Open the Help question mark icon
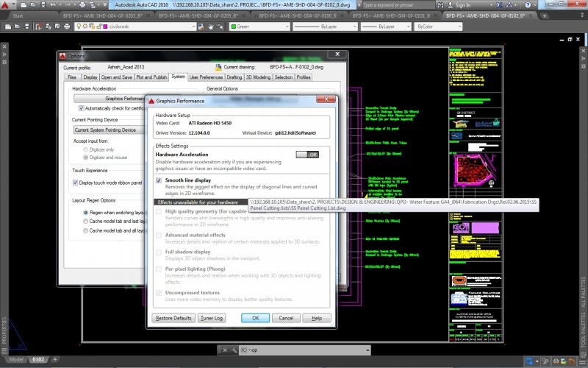The image size is (588, 368). (x=528, y=5)
